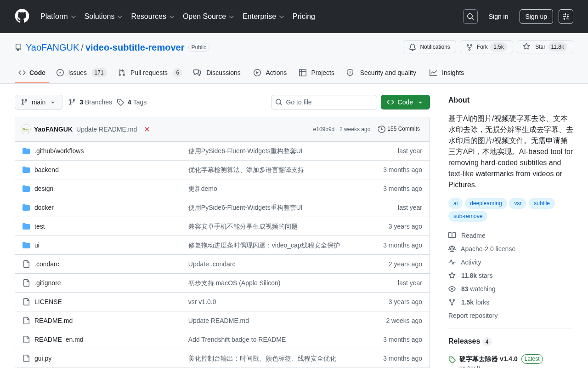Open commit hash e109b9d
Screen dimensions: 588x368
pyautogui.click(x=324, y=129)
